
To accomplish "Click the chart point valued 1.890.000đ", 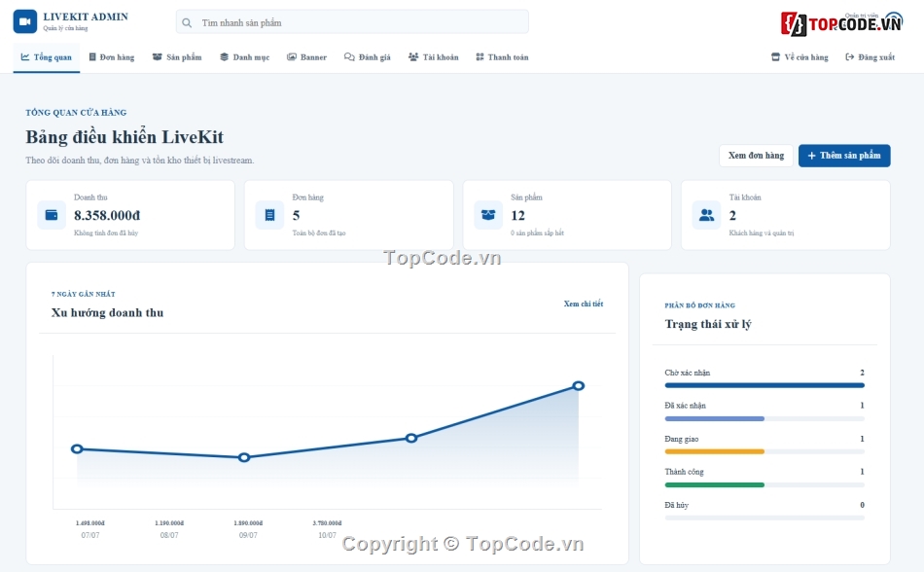I will coord(411,438).
